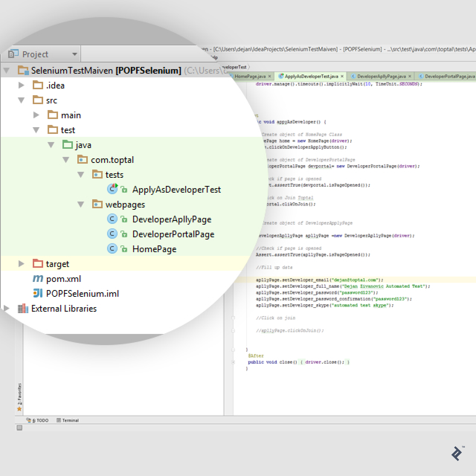Toggle the Favorites panel open
Viewport: 476px width, 476px height.
point(19,391)
